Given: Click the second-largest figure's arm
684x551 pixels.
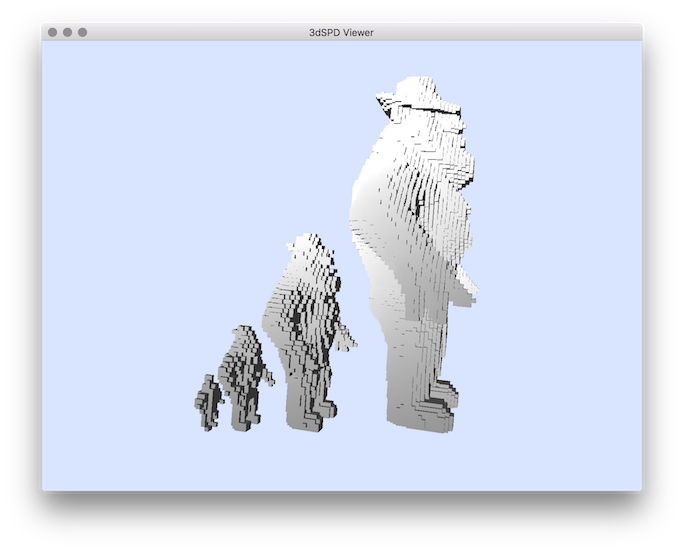Looking at the screenshot, I should [x=344, y=338].
